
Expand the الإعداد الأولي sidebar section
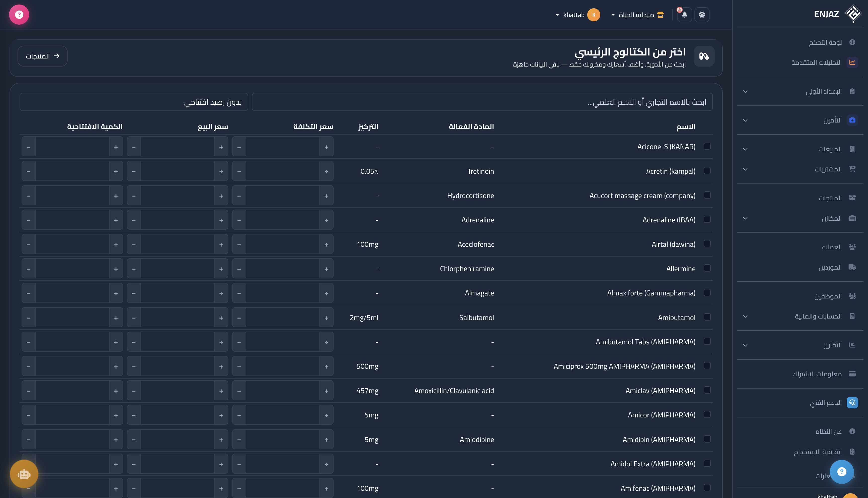(x=800, y=91)
